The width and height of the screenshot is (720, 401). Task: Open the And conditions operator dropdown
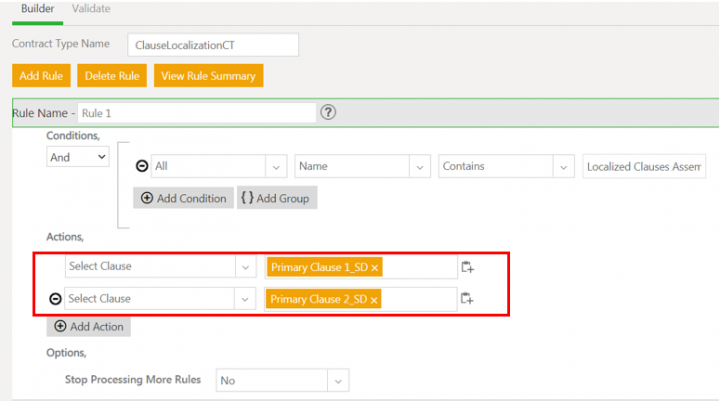[x=78, y=157]
